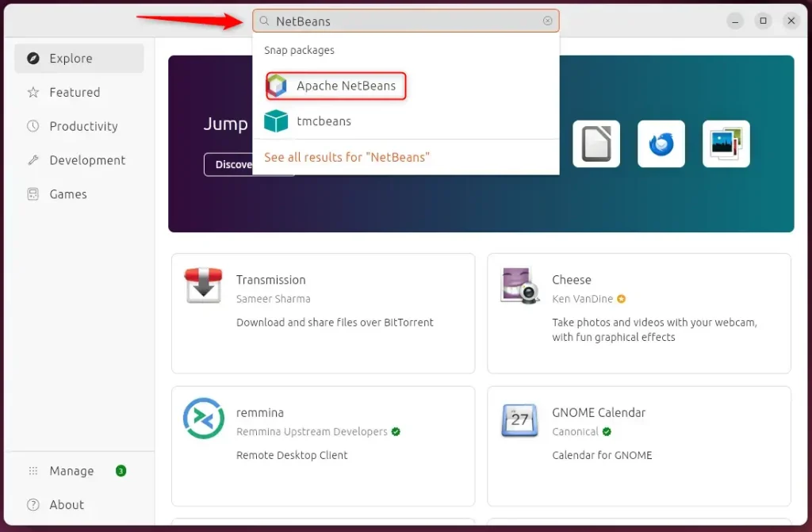Open the Cheese app card
This screenshot has height=532, width=812.
click(639, 313)
